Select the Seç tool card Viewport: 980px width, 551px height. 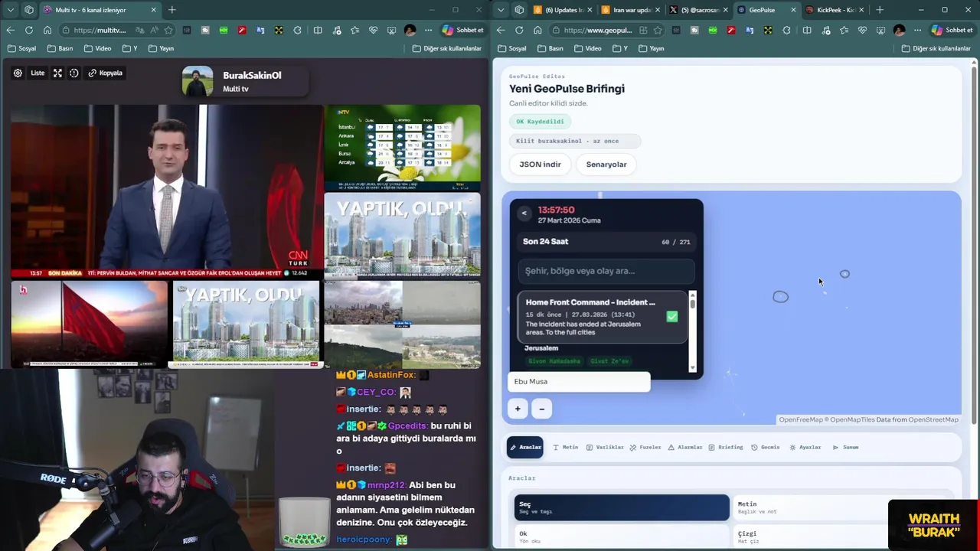pyautogui.click(x=622, y=507)
